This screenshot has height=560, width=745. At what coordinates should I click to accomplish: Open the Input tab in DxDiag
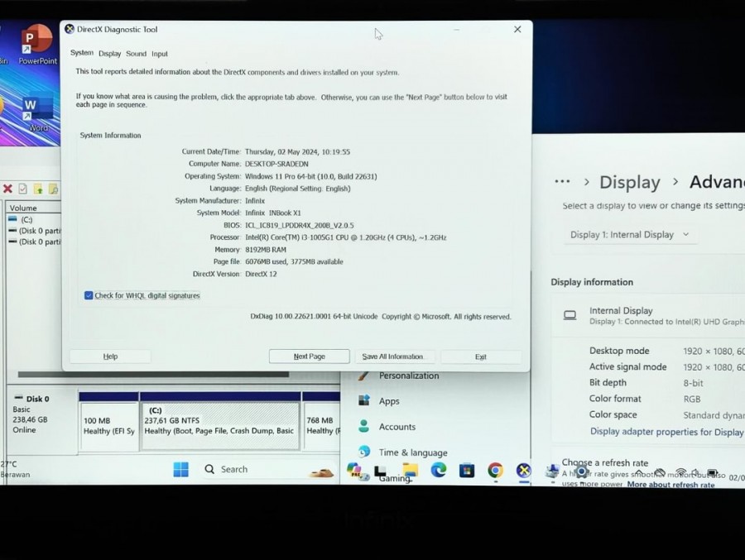[x=160, y=54]
